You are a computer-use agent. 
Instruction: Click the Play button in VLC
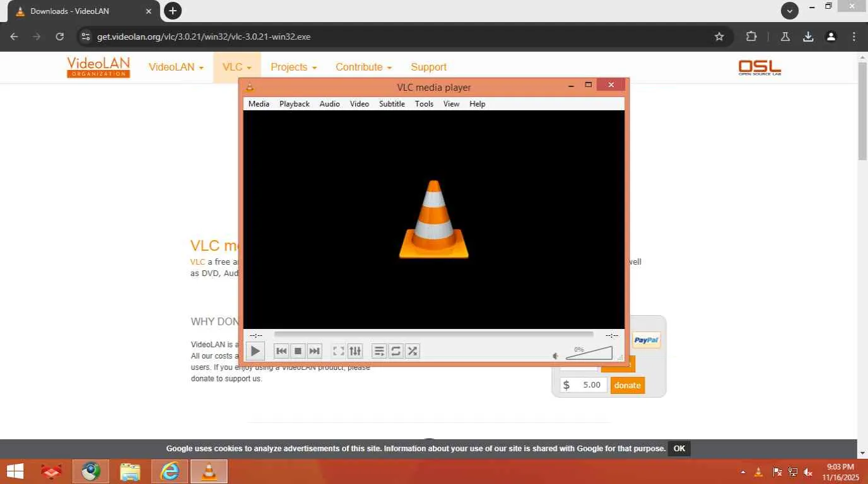coord(255,351)
